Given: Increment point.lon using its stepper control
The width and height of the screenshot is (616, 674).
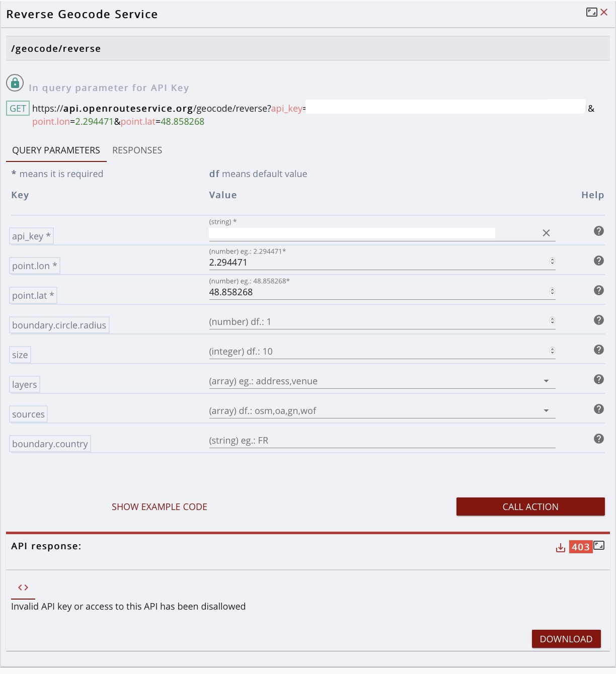Looking at the screenshot, I should coord(552,260).
